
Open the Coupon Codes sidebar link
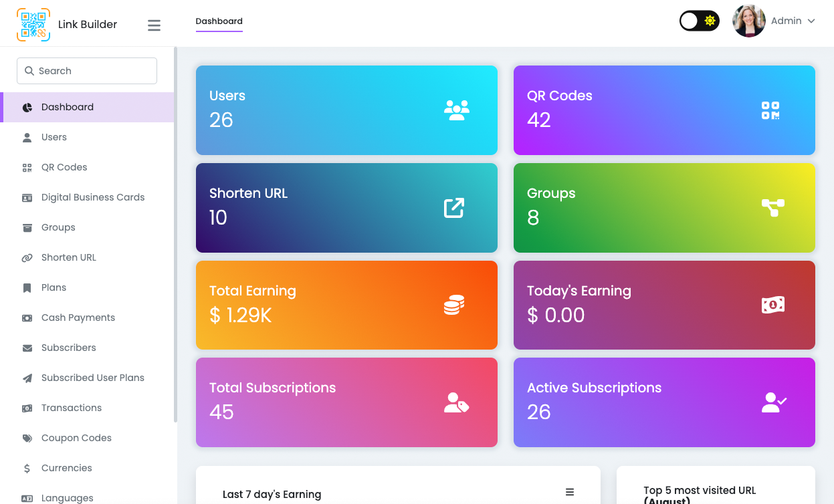tap(76, 438)
